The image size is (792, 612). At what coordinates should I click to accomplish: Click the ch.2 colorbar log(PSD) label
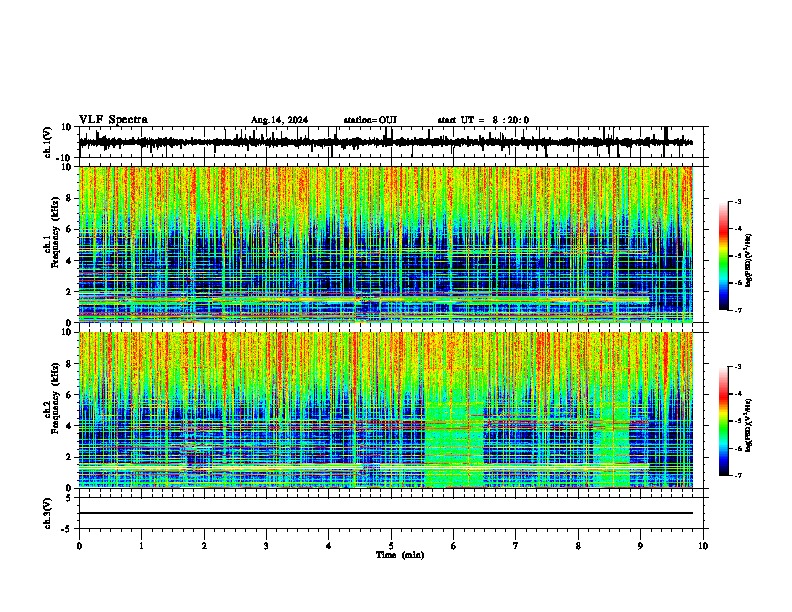tap(749, 425)
